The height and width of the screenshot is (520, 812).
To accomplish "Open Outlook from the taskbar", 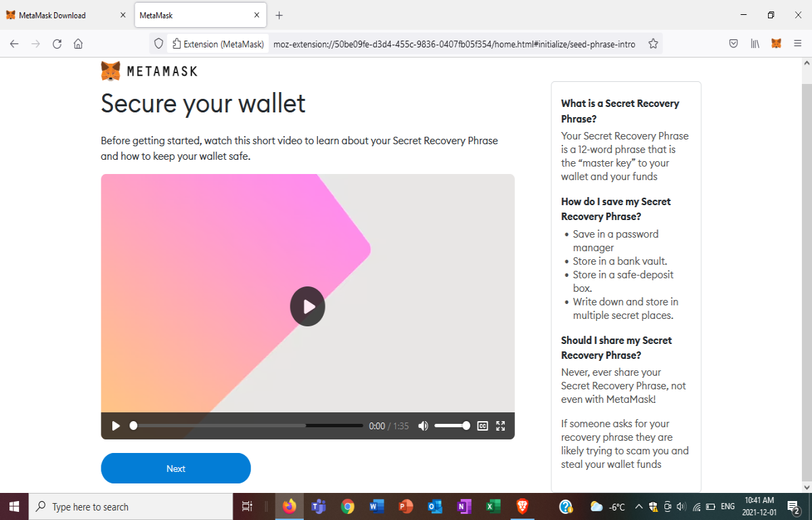I will [435, 506].
